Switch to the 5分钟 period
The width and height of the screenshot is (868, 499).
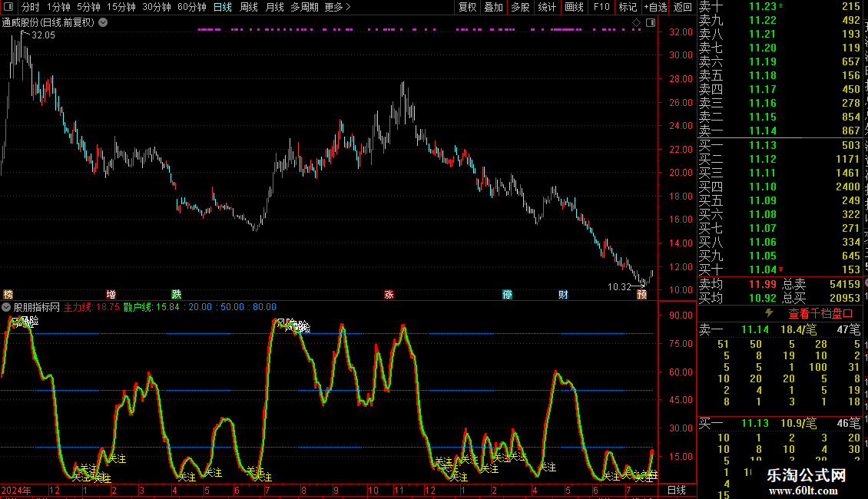click(x=88, y=7)
